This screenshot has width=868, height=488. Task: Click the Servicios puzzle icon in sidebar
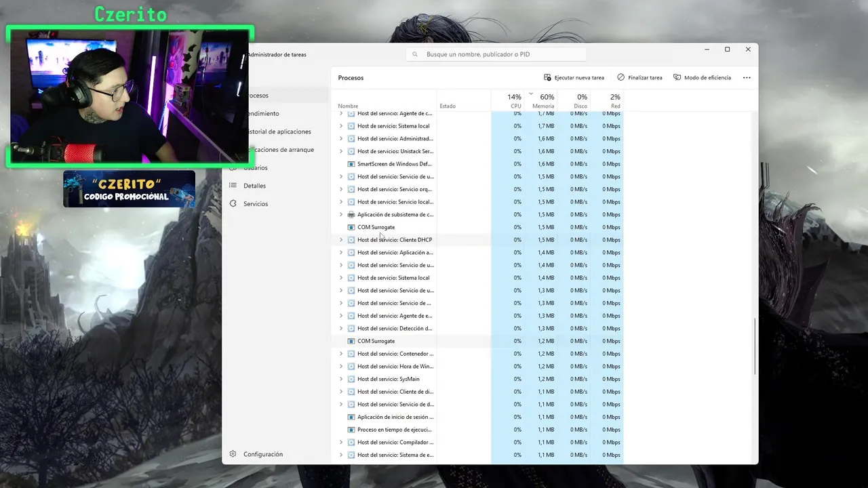tap(233, 204)
